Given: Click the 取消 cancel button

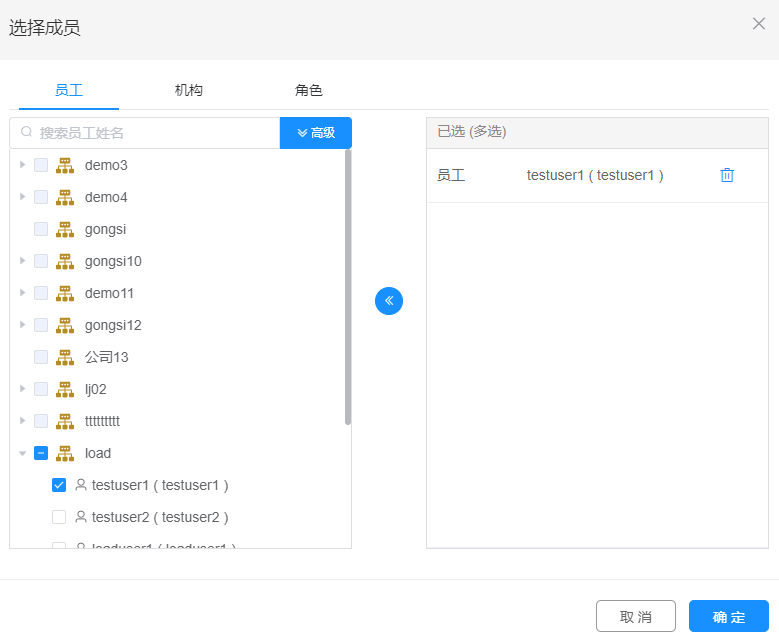Looking at the screenshot, I should [x=635, y=616].
